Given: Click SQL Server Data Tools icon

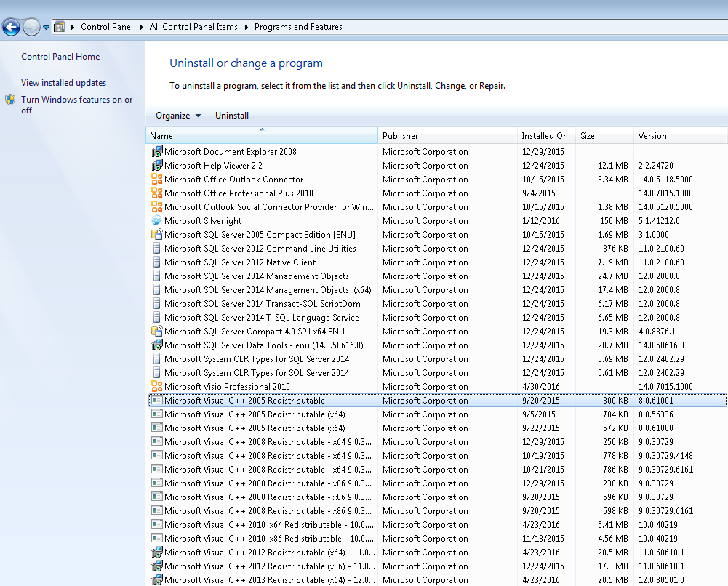Looking at the screenshot, I should (x=157, y=345).
